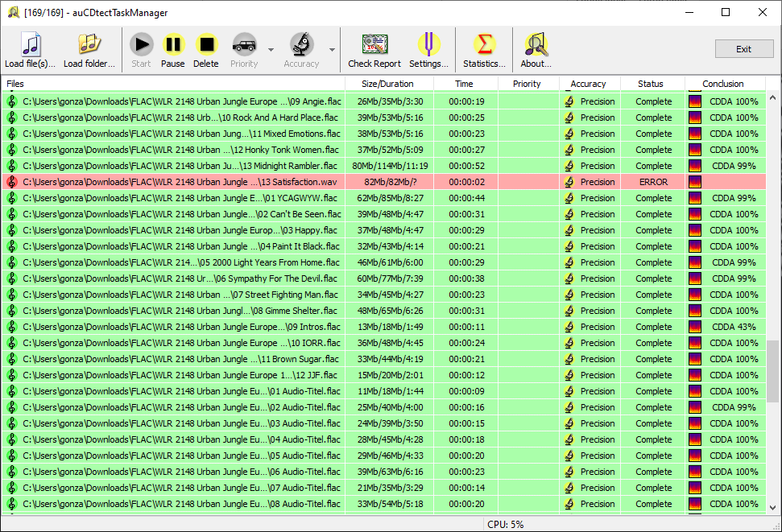Click the spectrum icon for 02 Audio-Titel.flac

pyautogui.click(x=695, y=407)
